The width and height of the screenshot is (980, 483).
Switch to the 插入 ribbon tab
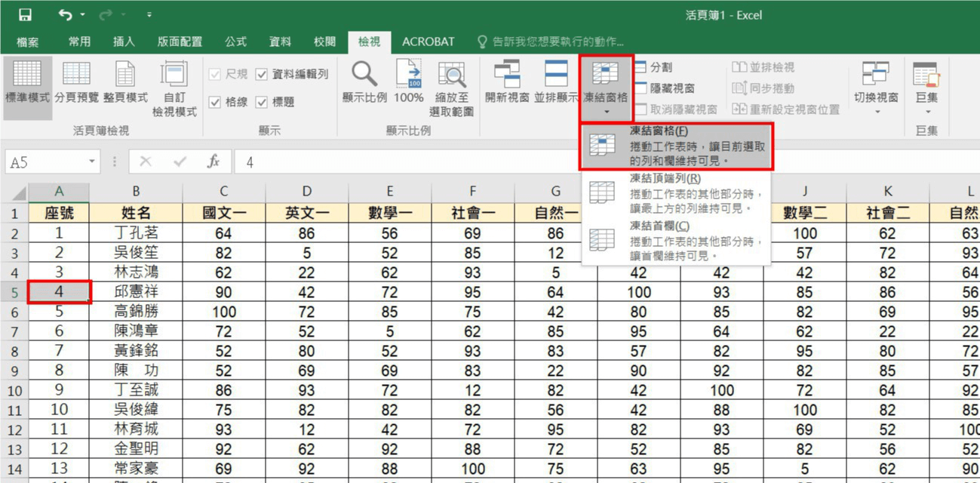click(124, 42)
